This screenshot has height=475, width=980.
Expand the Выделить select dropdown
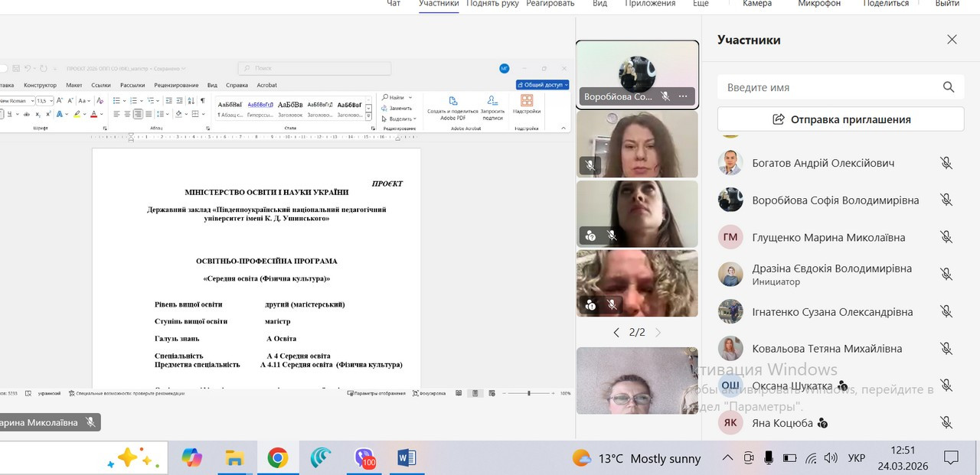pyautogui.click(x=416, y=119)
